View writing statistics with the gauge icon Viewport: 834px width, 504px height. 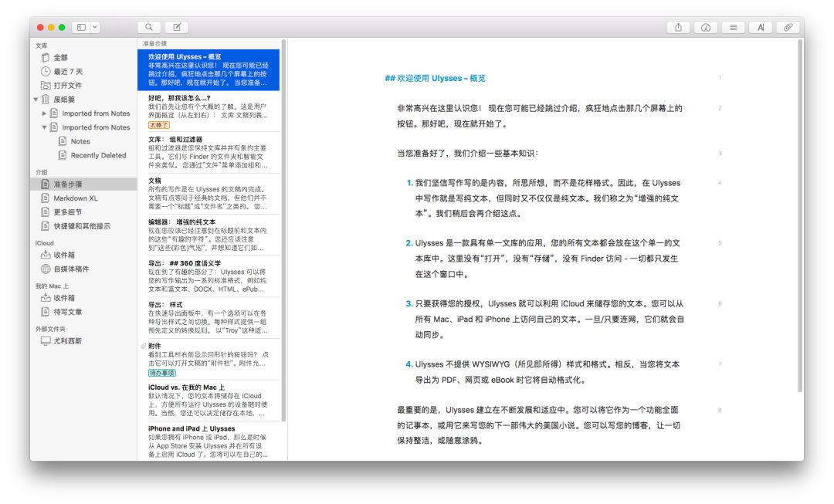coord(705,26)
